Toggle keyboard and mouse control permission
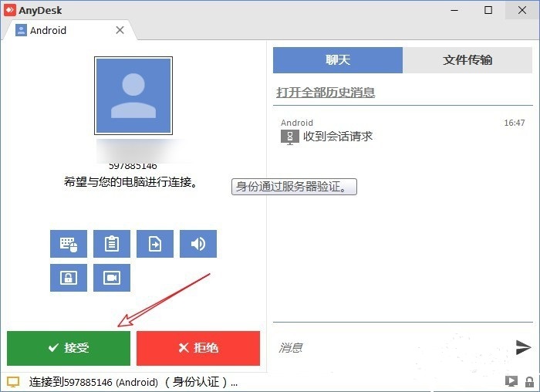Viewport: 540px width, 392px height. (69, 244)
